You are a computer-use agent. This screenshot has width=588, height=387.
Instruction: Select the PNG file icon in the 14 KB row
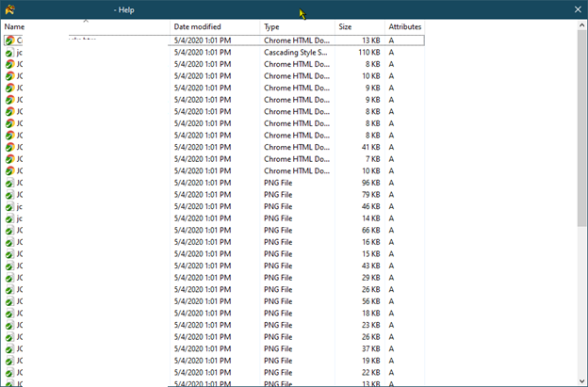point(10,218)
